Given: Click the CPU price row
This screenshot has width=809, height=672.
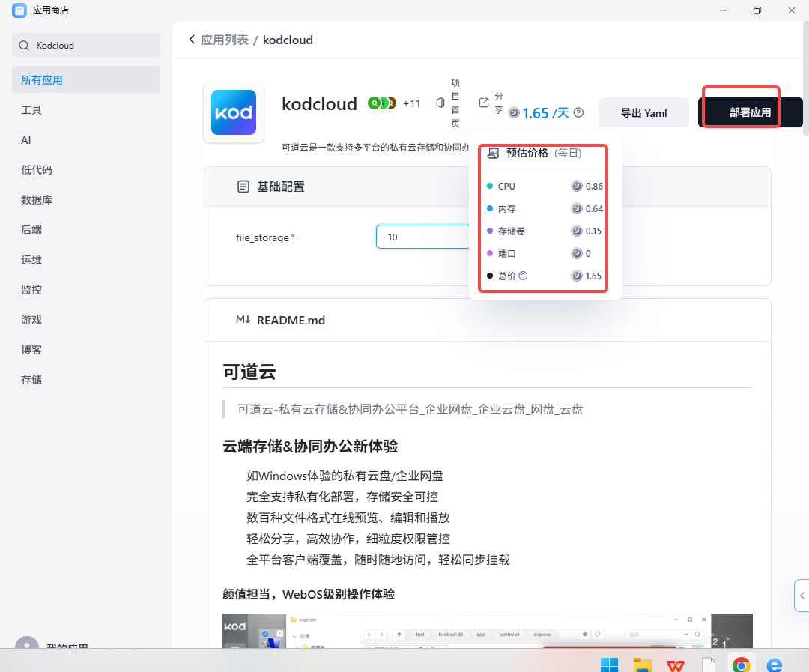Looking at the screenshot, I should click(545, 187).
